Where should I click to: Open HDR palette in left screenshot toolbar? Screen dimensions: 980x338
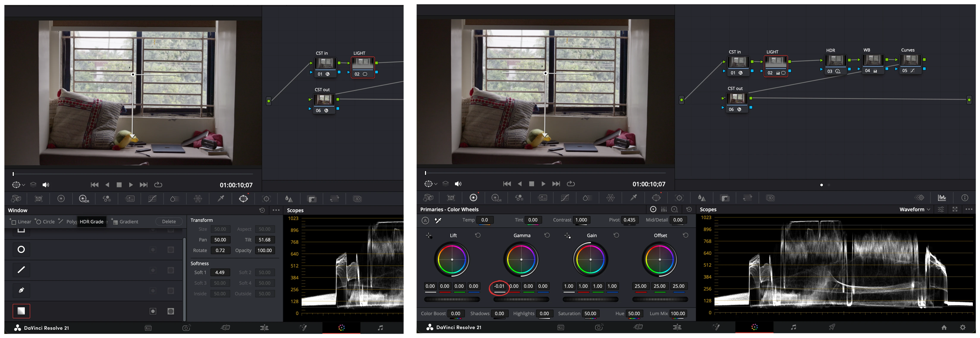pyautogui.click(x=83, y=199)
